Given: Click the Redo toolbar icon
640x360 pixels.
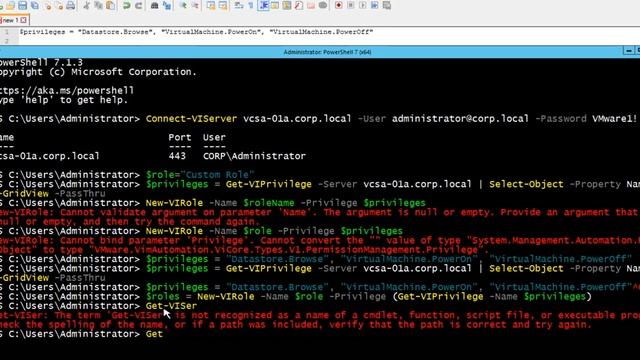Looking at the screenshot, I should click(139, 5).
